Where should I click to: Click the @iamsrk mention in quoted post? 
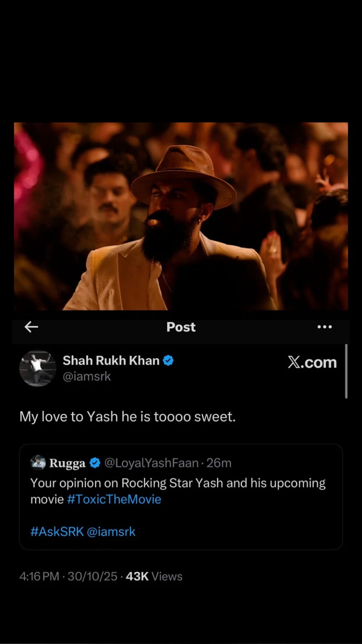tap(111, 532)
